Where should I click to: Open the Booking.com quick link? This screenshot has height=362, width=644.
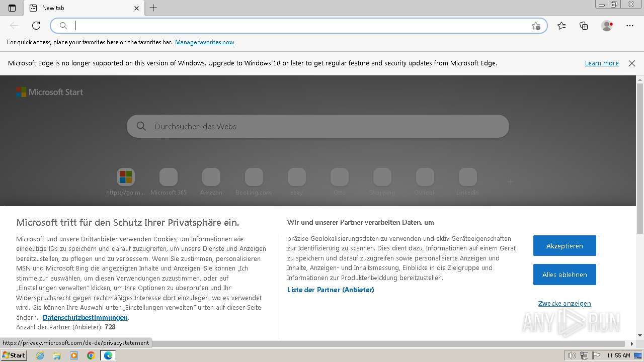(x=254, y=182)
